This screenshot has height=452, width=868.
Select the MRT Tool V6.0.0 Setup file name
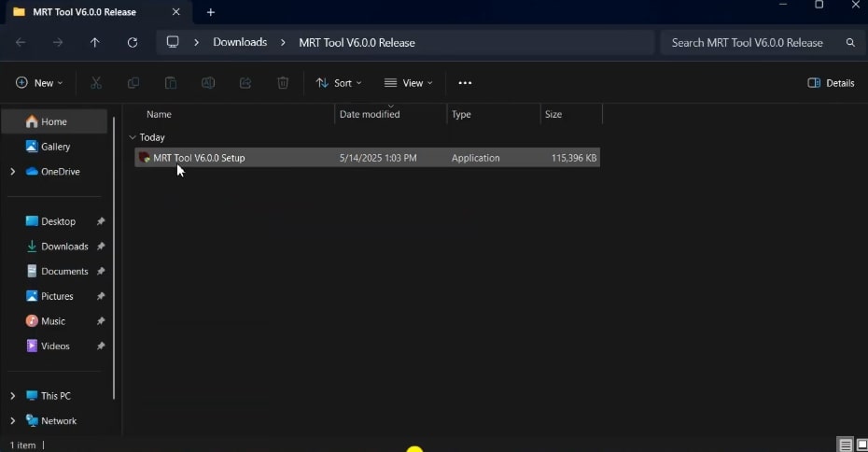tap(199, 158)
